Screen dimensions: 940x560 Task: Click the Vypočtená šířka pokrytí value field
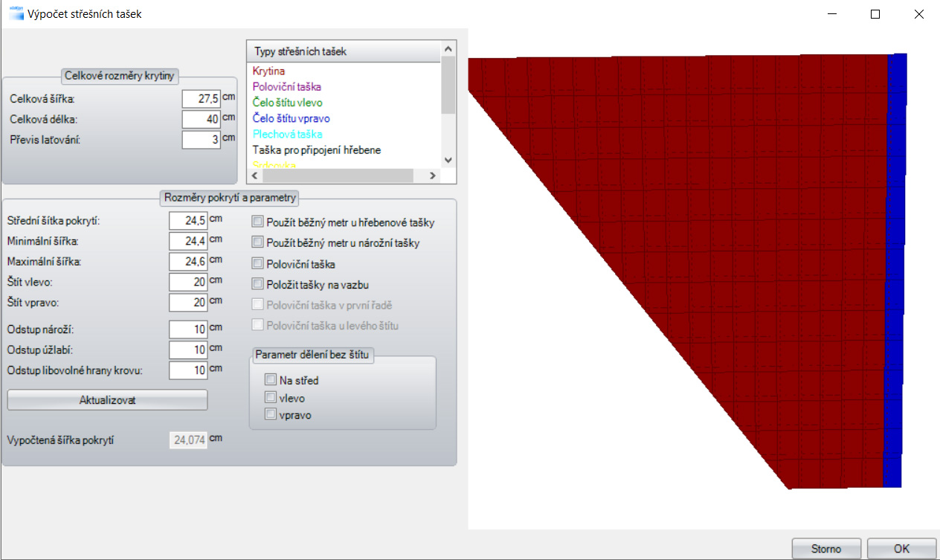tap(188, 440)
